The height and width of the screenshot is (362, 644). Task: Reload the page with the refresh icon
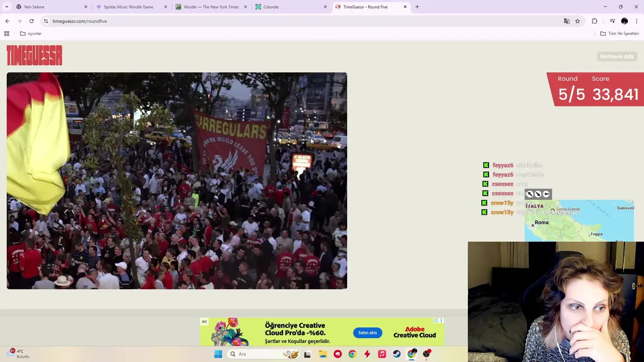[x=31, y=21]
